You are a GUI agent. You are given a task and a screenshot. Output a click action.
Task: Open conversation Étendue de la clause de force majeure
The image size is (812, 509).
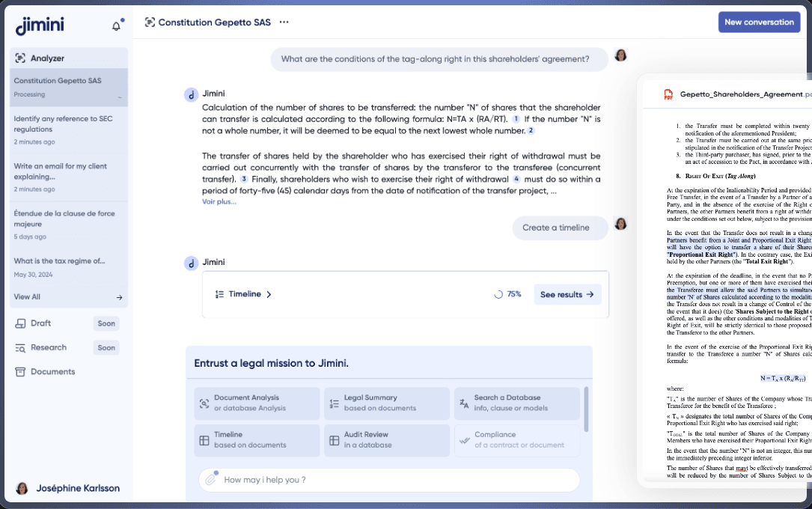[69, 225]
